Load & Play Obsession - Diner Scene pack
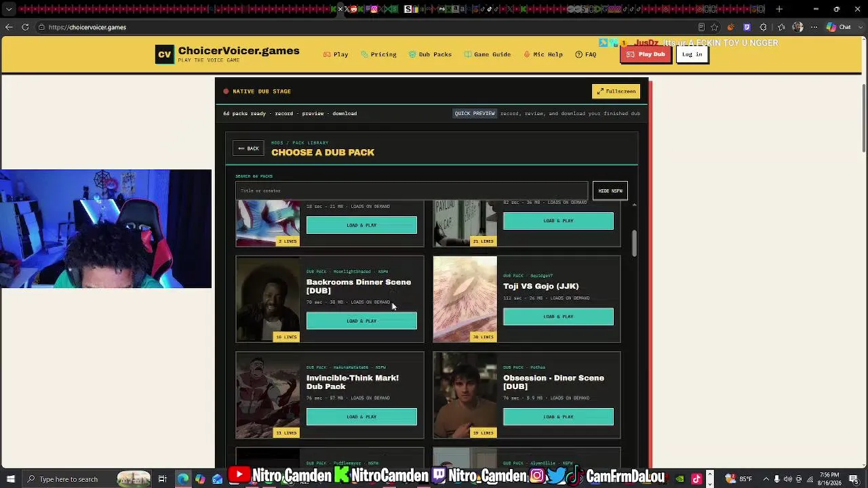 point(558,417)
